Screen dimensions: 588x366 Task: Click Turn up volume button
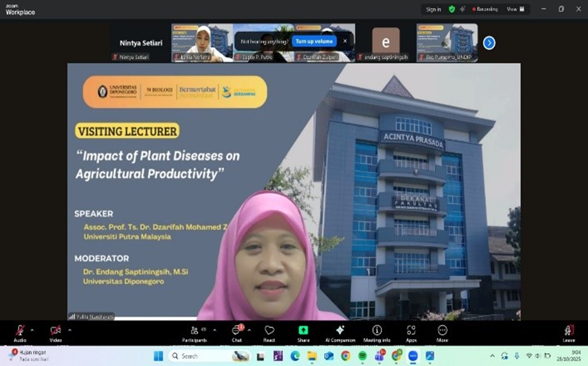tap(314, 41)
